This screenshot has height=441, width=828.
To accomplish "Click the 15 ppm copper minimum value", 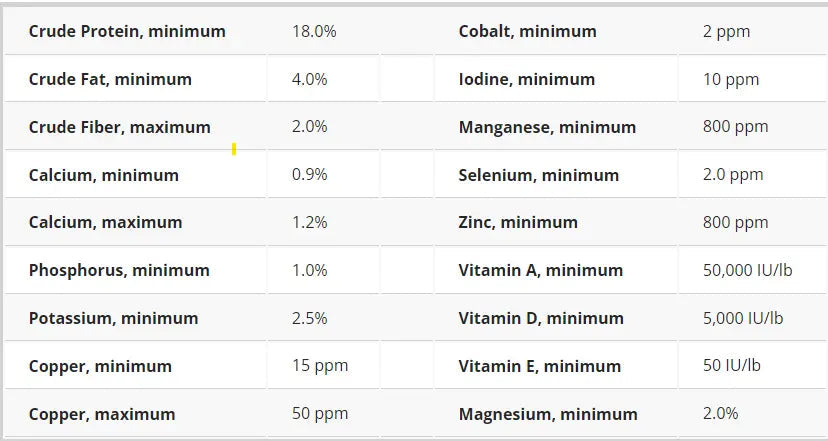I will click(320, 365).
